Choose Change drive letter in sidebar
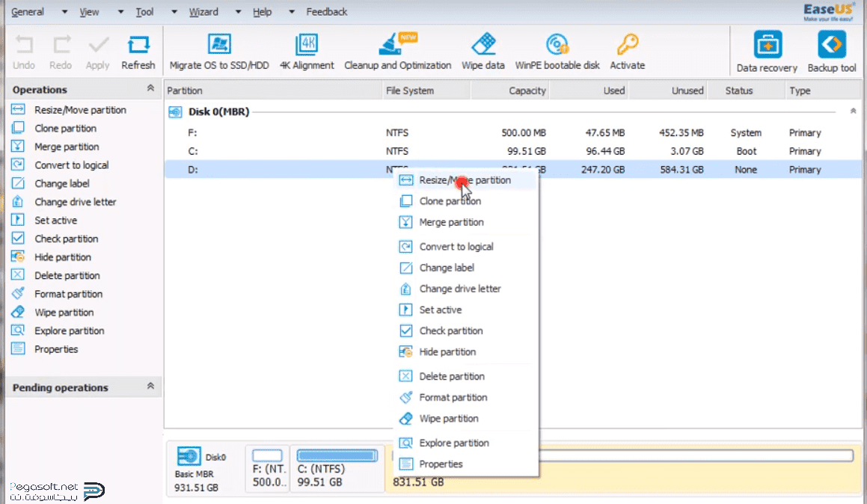The image size is (867, 504). [x=64, y=202]
